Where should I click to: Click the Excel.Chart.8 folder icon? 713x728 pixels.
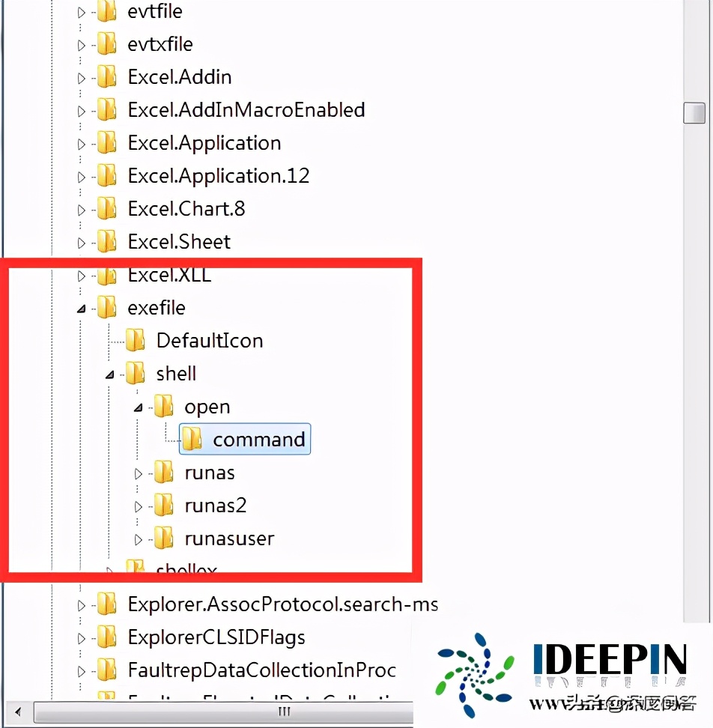click(x=107, y=209)
